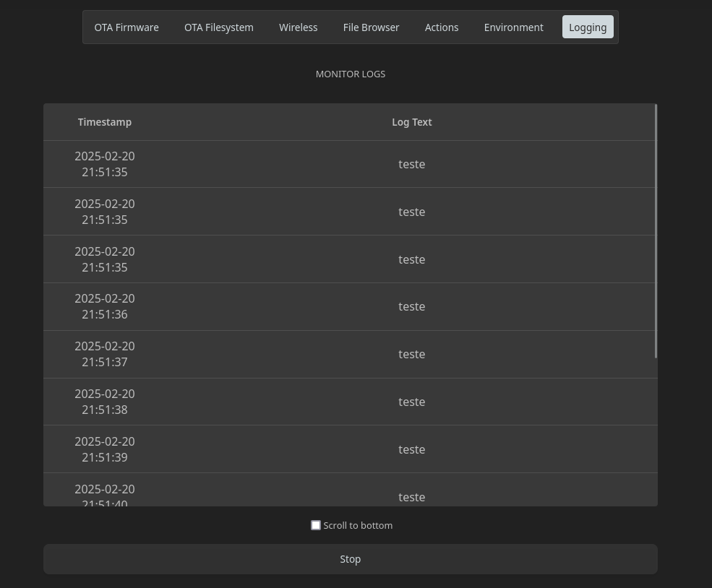This screenshot has width=712, height=588.
Task: Go to the Wireless tab
Action: pos(299,27)
